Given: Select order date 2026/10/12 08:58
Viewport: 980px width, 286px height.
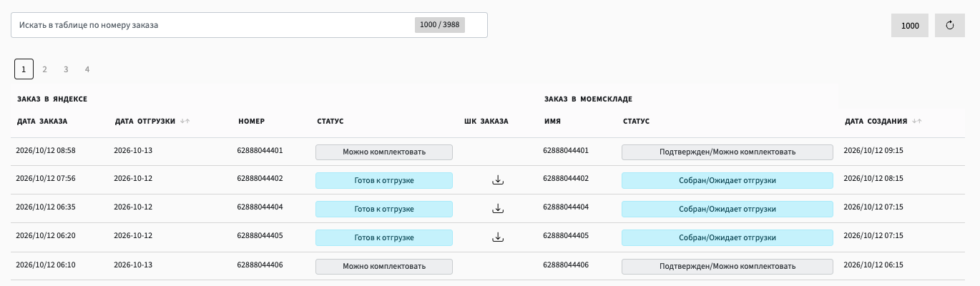Looking at the screenshot, I should tap(46, 151).
